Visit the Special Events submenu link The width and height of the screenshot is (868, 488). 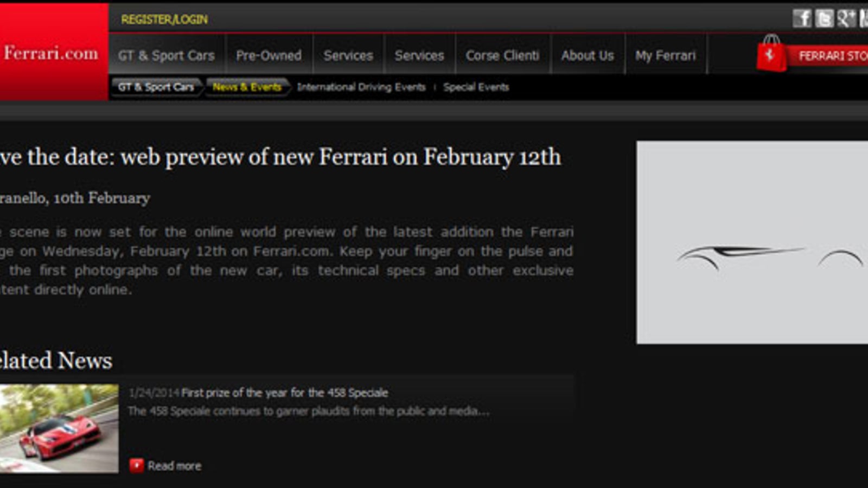point(476,87)
